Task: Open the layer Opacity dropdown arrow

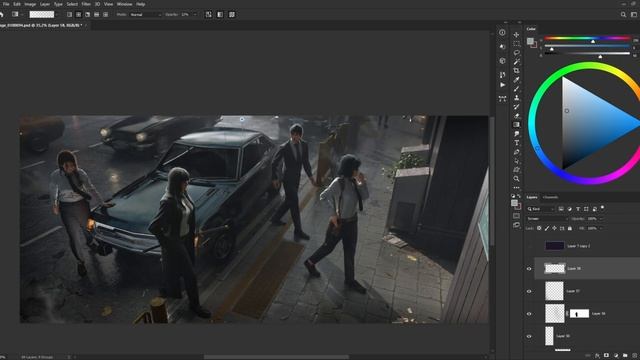Action: pyautogui.click(x=601, y=219)
